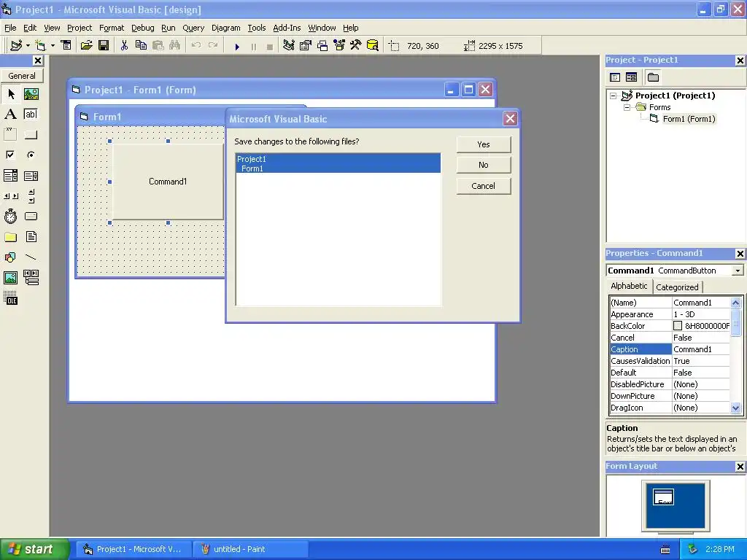The image size is (747, 560).
Task: Select the ComboBox control tool
Action: click(x=10, y=176)
